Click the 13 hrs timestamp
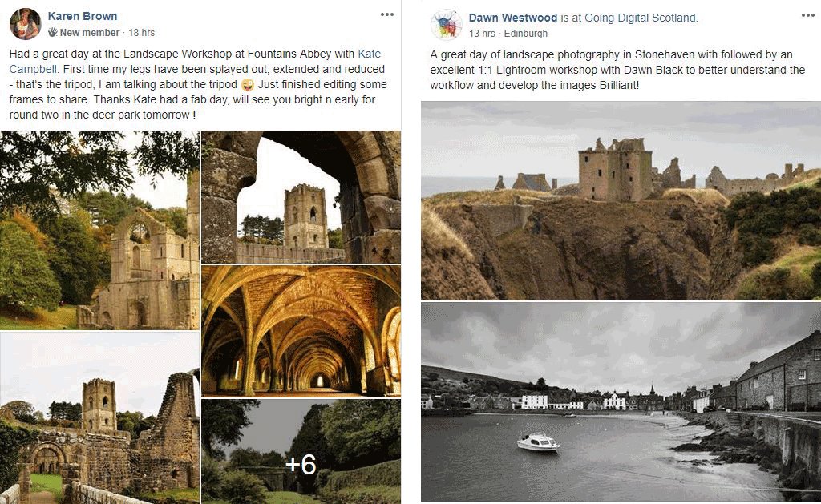Image resolution: width=821 pixels, height=504 pixels. point(482,34)
